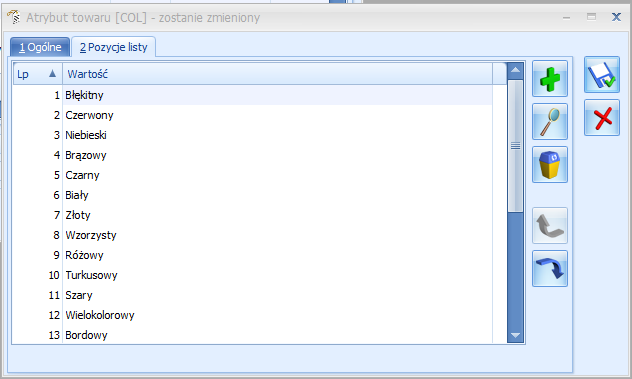This screenshot has width=632, height=379.
Task: Move item up with gray arrow
Action: [550, 225]
